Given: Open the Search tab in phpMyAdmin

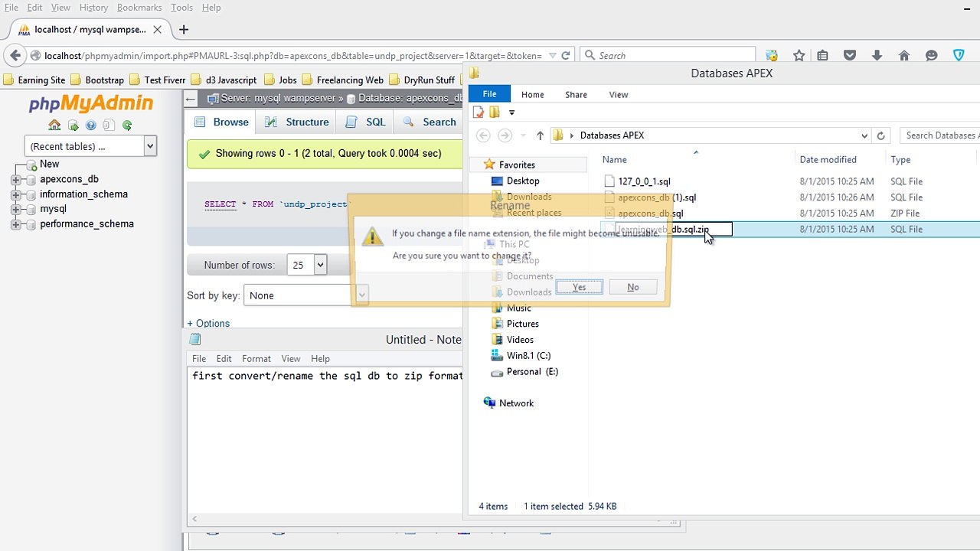Looking at the screenshot, I should click(430, 122).
